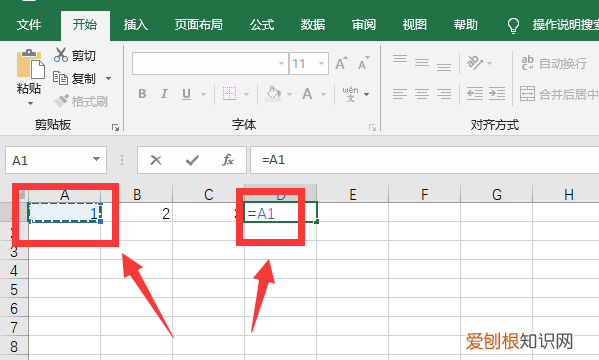Click the Copy (复制) button
This screenshot has width=599, height=360.
click(x=75, y=79)
